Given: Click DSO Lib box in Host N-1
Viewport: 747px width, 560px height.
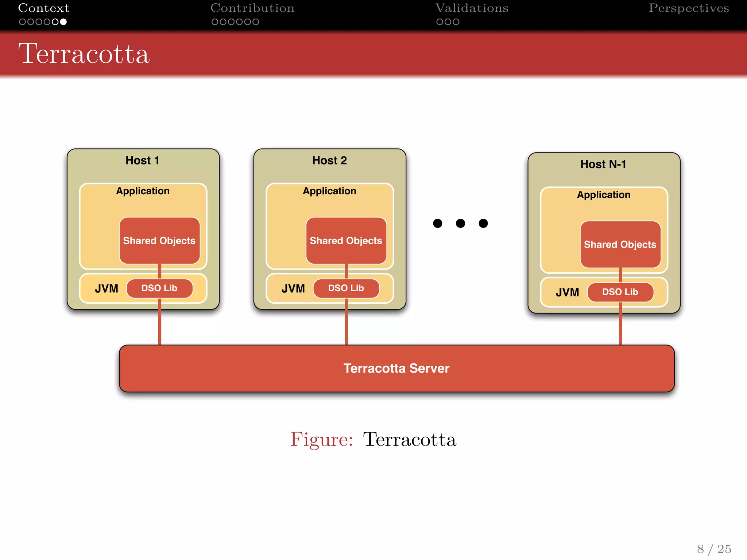Looking at the screenshot, I should click(620, 292).
